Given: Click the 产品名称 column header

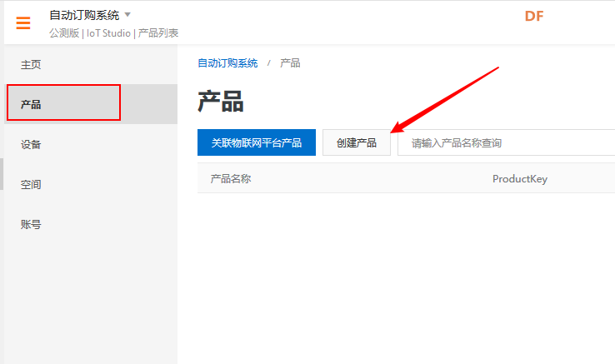Looking at the screenshot, I should click(x=231, y=179).
